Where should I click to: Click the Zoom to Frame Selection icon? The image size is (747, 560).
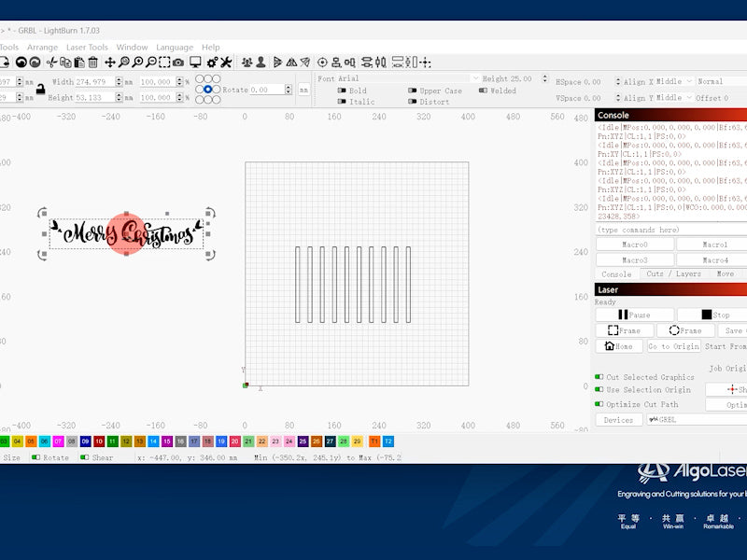(164, 63)
